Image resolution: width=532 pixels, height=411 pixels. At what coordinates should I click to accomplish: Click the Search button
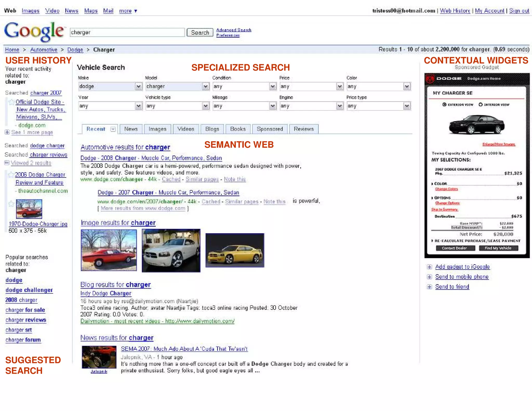(200, 32)
